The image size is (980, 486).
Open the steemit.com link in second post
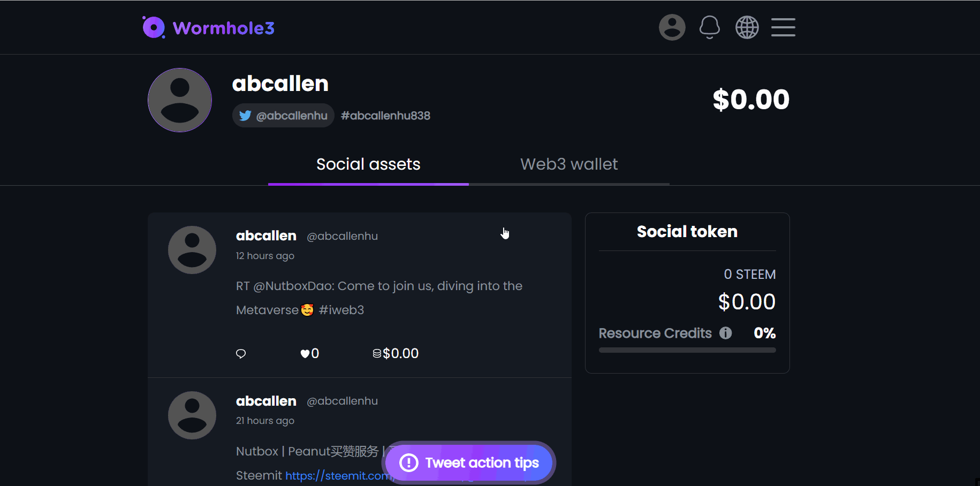[x=337, y=475]
